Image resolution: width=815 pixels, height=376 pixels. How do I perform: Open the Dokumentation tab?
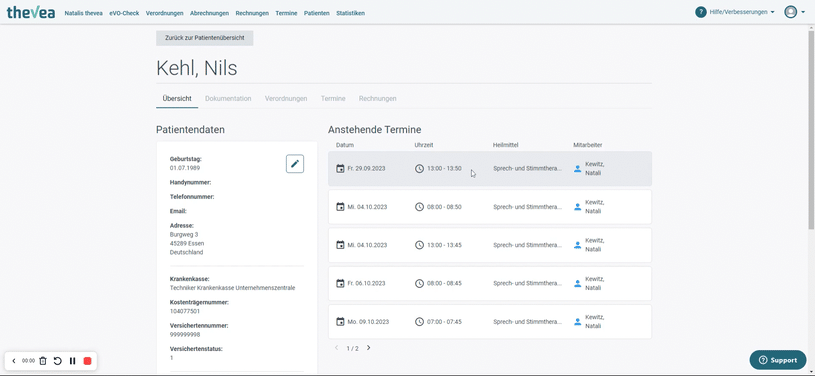pyautogui.click(x=228, y=98)
